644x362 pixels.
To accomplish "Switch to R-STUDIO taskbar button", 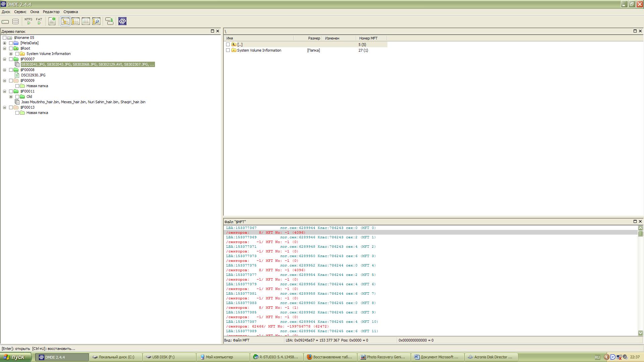I will [276, 357].
